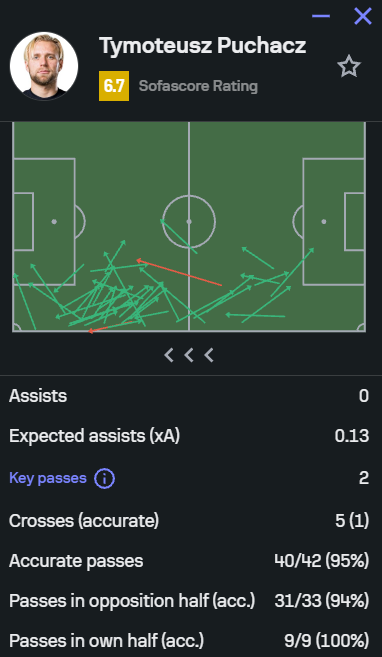Close the player stats popup
Screen dimensions: 382x657
pos(363,16)
